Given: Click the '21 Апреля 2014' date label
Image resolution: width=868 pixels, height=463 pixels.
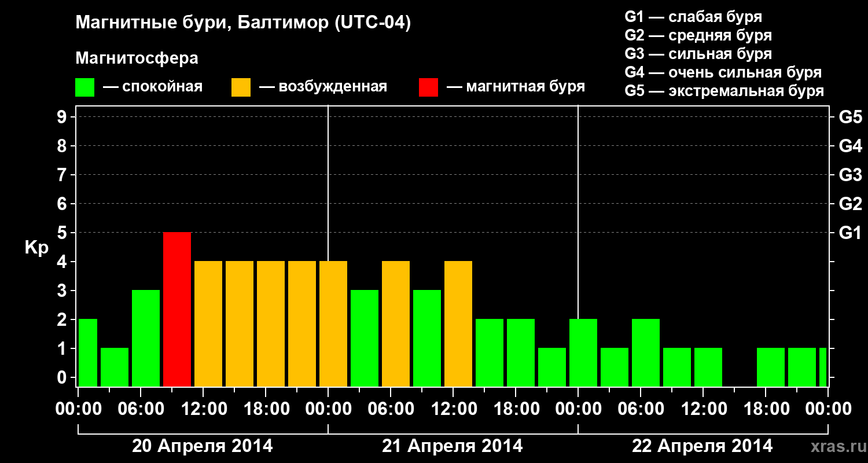Looking at the screenshot, I should pyautogui.click(x=453, y=446).
